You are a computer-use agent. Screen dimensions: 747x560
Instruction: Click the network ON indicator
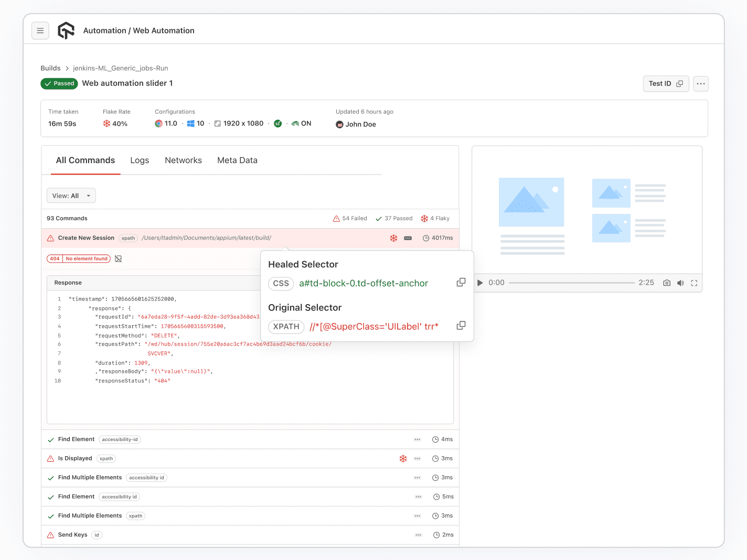point(301,123)
